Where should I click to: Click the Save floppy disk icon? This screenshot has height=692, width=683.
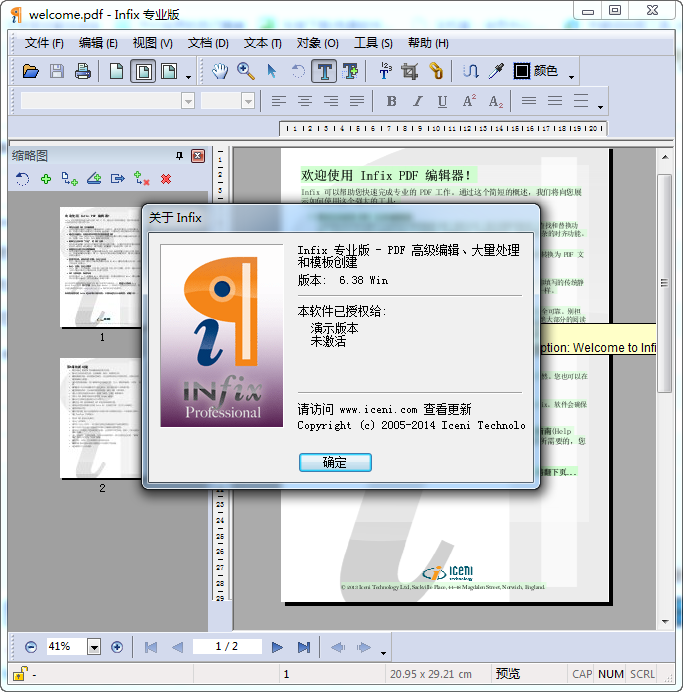56,71
